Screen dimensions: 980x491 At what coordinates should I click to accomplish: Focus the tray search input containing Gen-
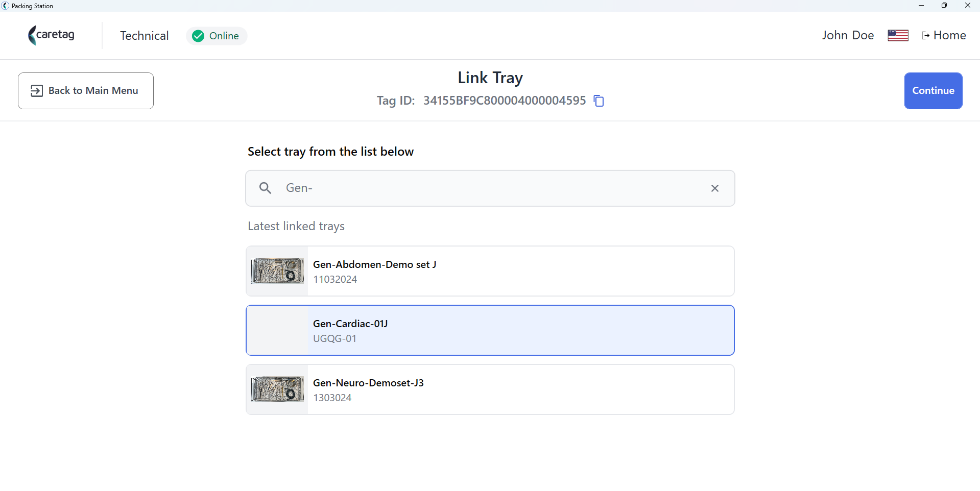coord(490,188)
